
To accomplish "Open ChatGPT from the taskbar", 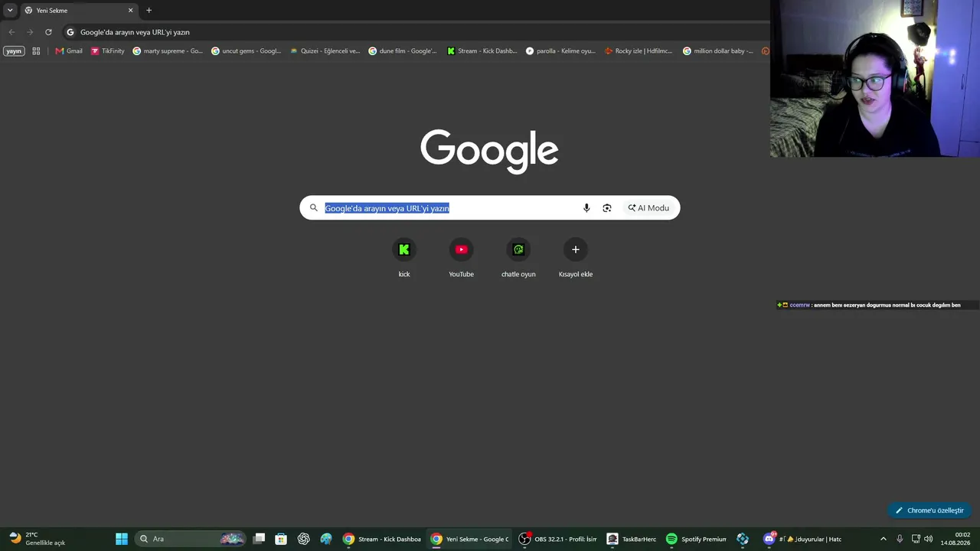I will 304,539.
